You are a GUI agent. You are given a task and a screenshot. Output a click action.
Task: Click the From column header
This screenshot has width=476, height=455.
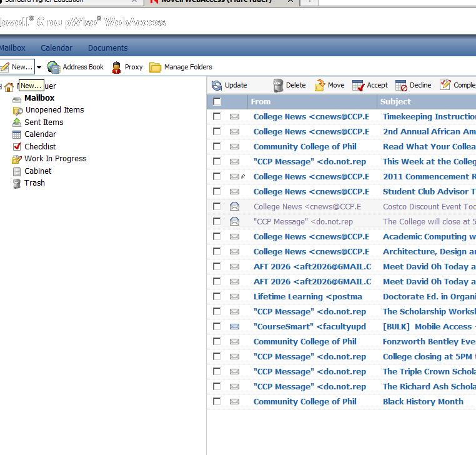pos(260,101)
